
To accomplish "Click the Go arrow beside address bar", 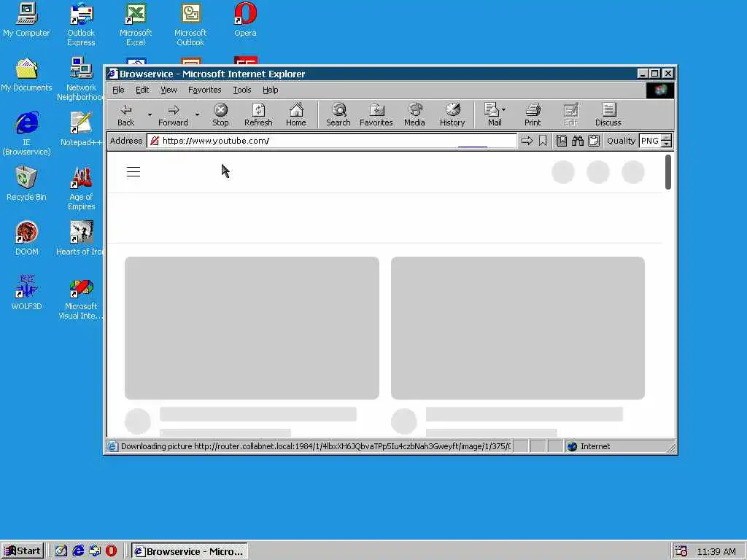I will [x=527, y=141].
